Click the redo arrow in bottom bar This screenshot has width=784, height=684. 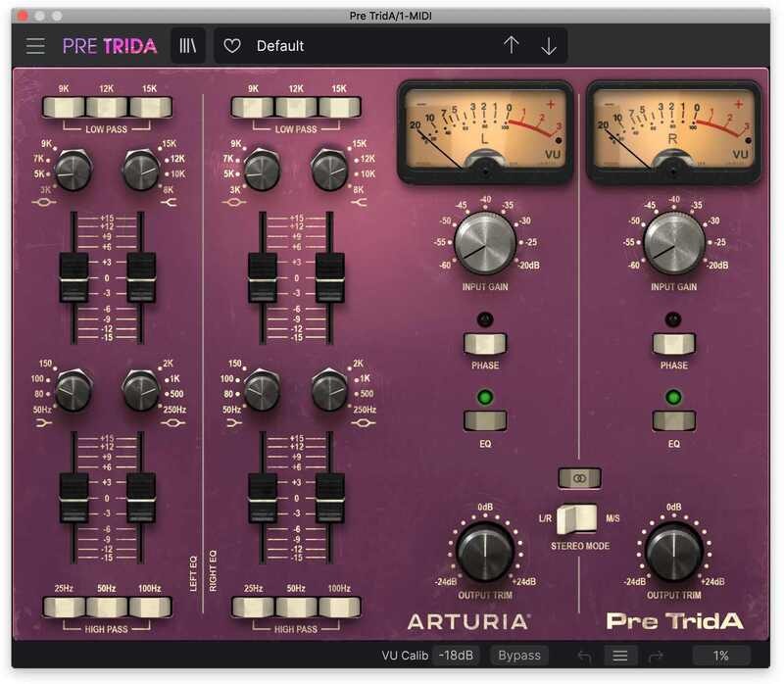click(657, 656)
